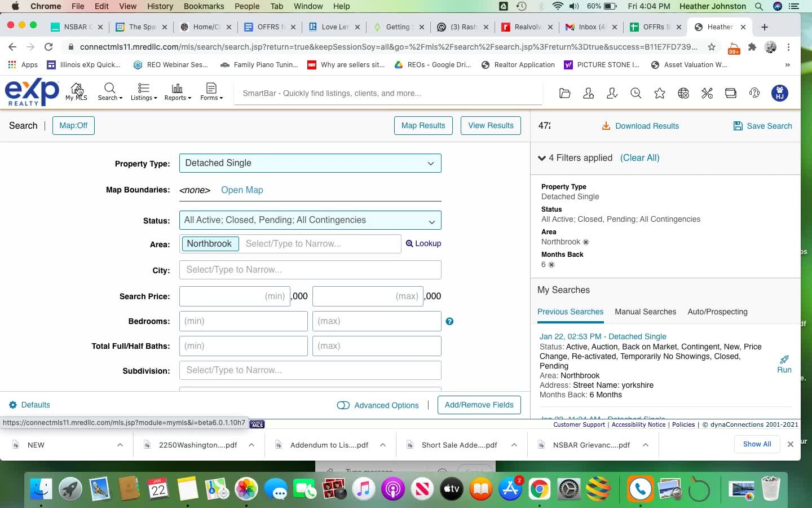Screen dimensions: 812x508
Task: Open the contact with house icon
Action: (589, 93)
